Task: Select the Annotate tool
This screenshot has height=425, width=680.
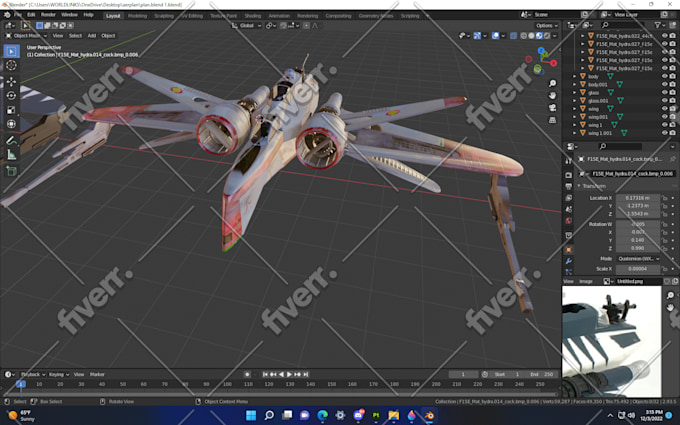Action: tap(12, 140)
